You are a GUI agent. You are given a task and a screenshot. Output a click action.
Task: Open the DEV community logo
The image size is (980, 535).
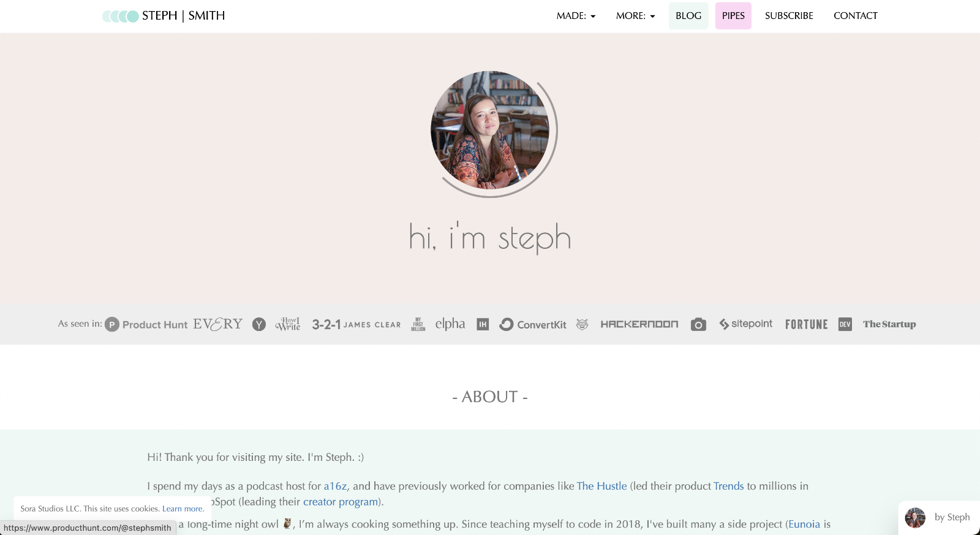pos(845,324)
